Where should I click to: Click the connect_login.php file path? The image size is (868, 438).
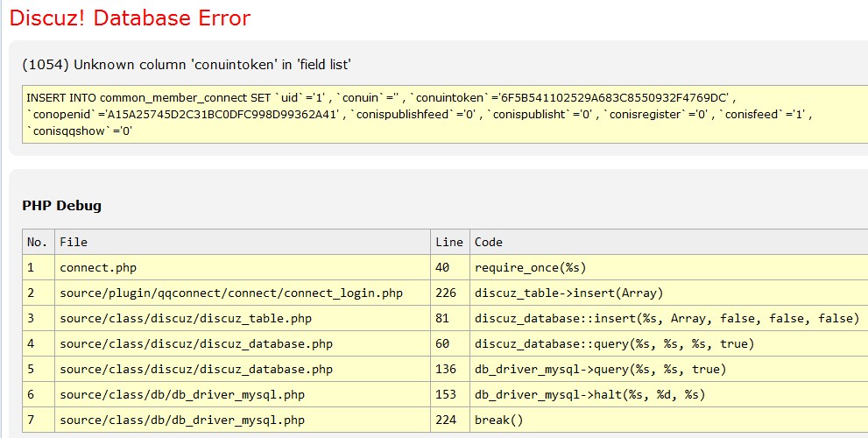click(x=231, y=293)
